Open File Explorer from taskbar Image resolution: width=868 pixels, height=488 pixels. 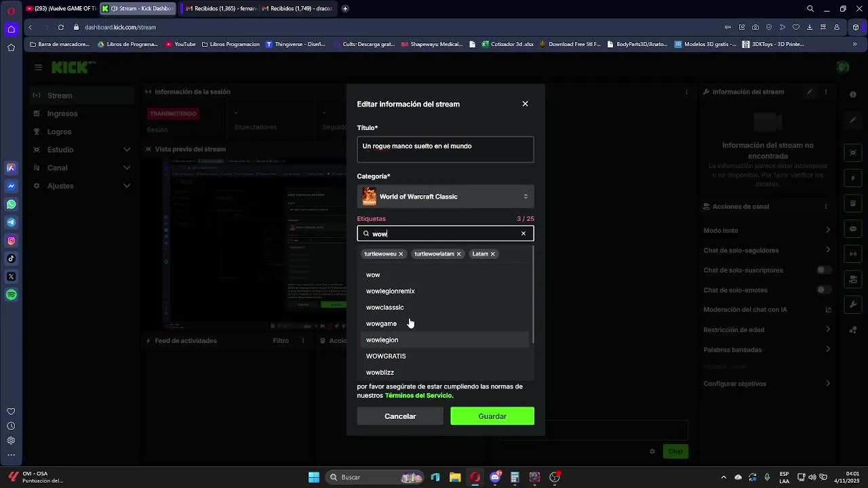tap(455, 477)
